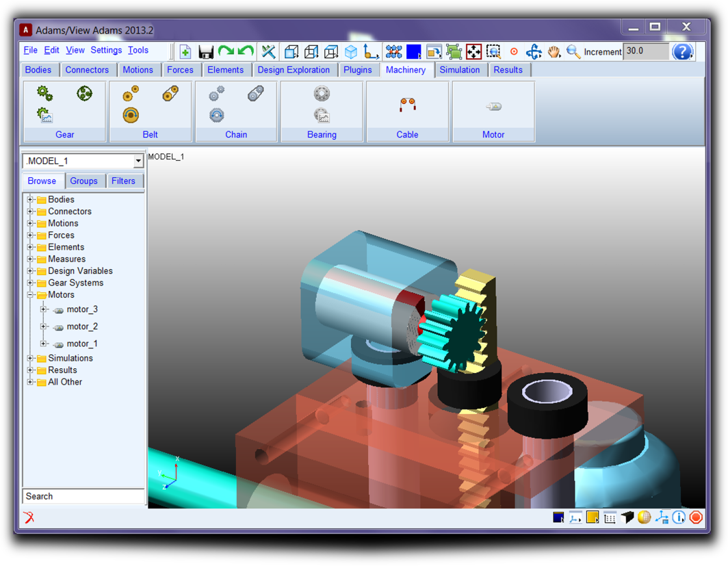Select the Pan hand tool
Image resolution: width=728 pixels, height=566 pixels.
click(x=554, y=52)
